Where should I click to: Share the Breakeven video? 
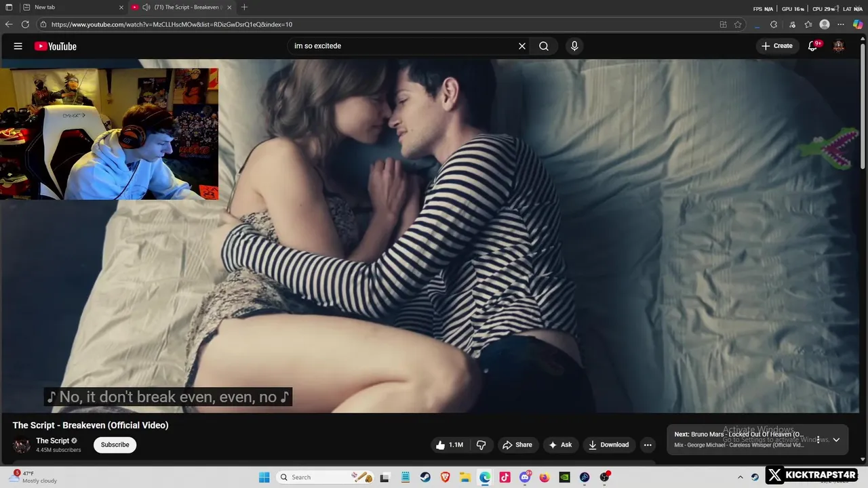pyautogui.click(x=517, y=445)
